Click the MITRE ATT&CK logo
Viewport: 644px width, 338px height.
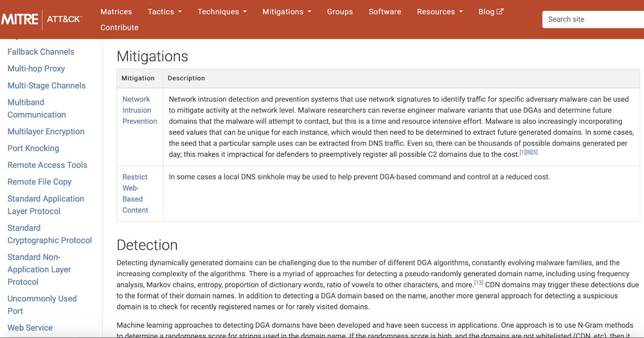[x=41, y=19]
